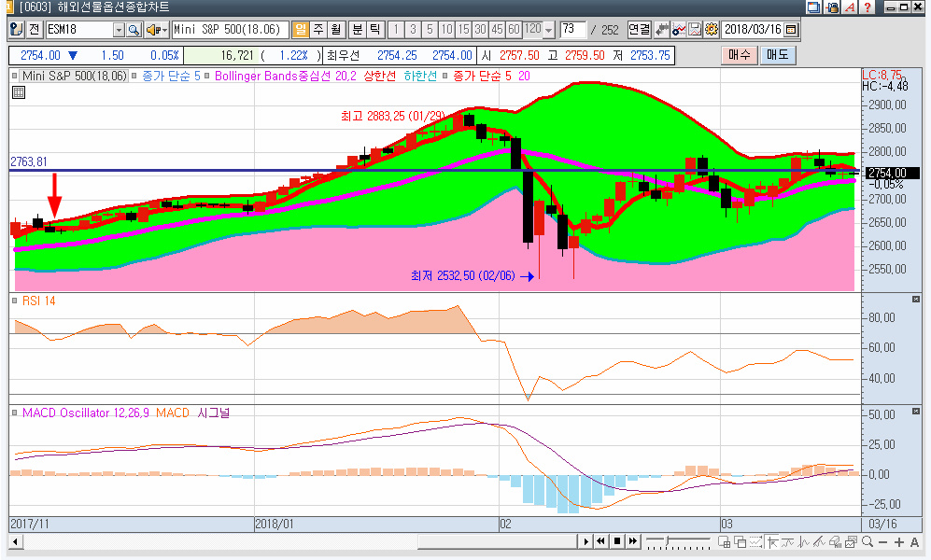Click the data grid icon below chart legend

pos(19,92)
